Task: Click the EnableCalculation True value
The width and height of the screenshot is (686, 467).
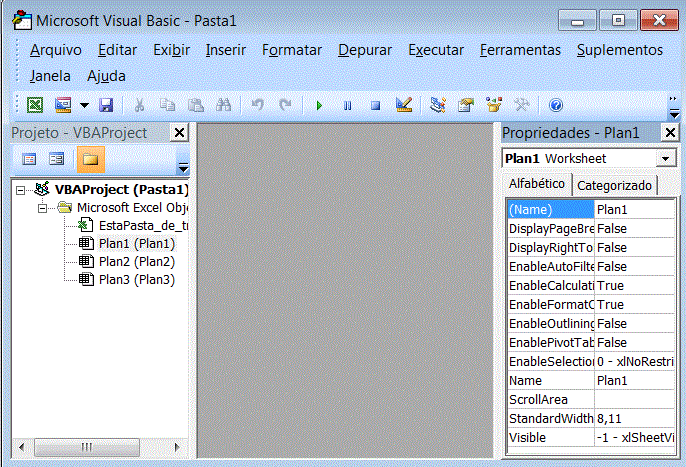Action: click(635, 286)
